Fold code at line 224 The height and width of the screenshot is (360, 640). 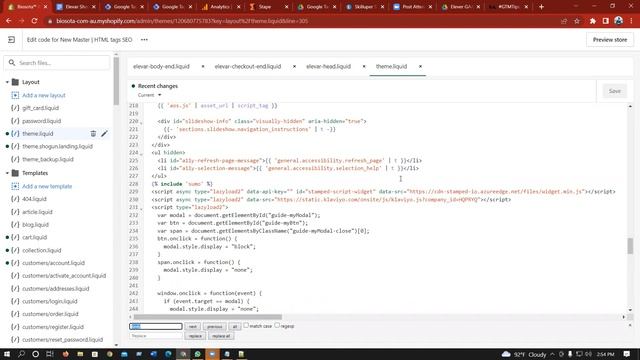pos(142,153)
